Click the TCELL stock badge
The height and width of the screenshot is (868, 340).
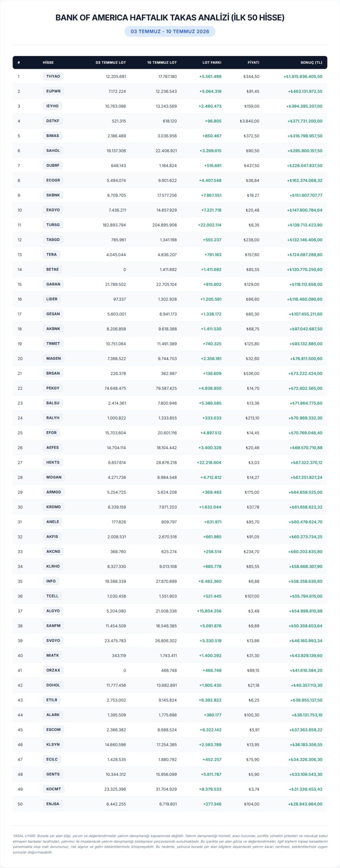[52, 596]
